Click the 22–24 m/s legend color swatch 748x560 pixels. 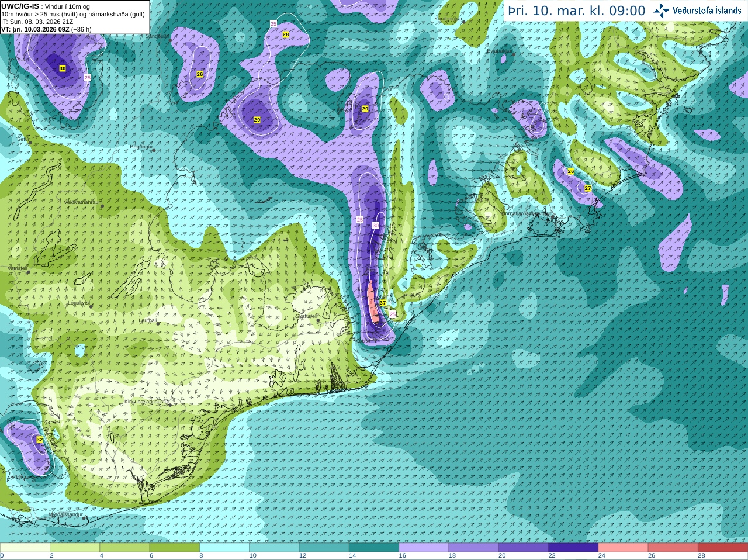tap(573, 548)
